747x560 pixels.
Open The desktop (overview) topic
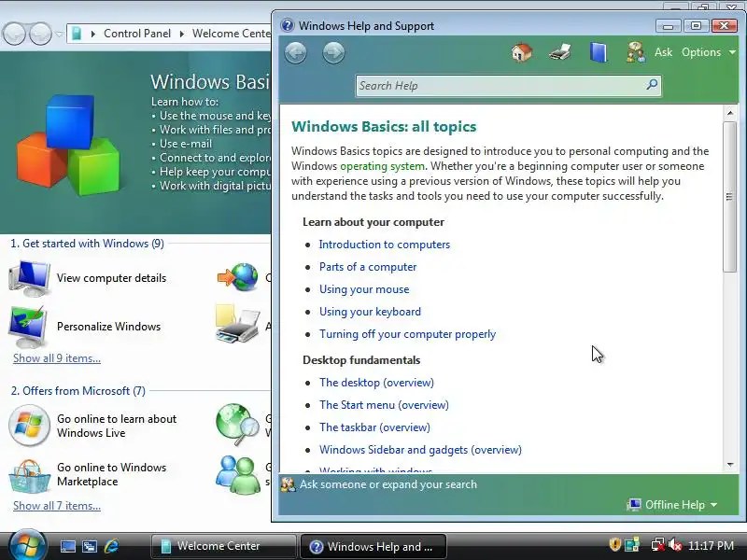pyautogui.click(x=376, y=383)
